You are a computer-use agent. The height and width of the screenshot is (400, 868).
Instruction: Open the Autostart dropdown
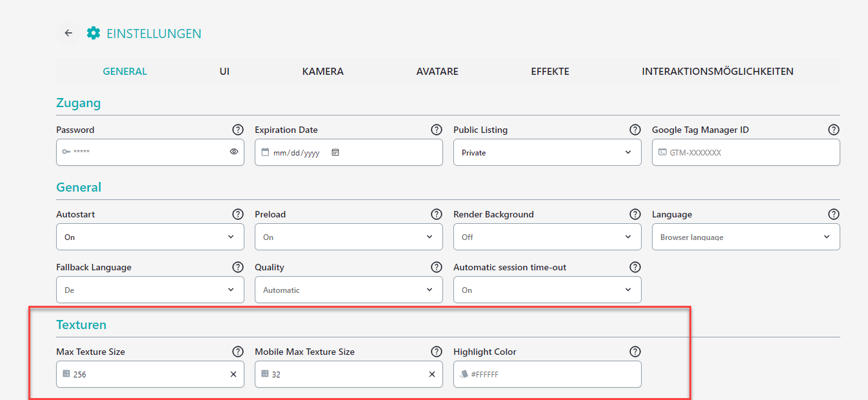pos(150,237)
